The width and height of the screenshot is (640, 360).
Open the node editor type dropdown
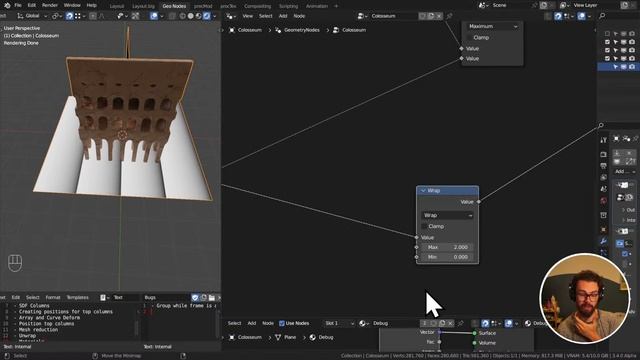[x=231, y=16]
